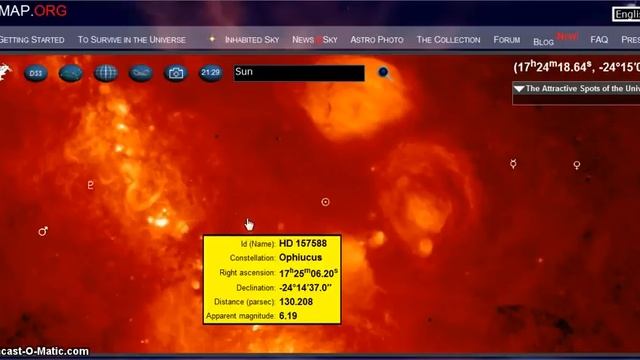Image resolution: width=640 pixels, height=360 pixels.
Task: Open the Blog link
Action: (543, 42)
